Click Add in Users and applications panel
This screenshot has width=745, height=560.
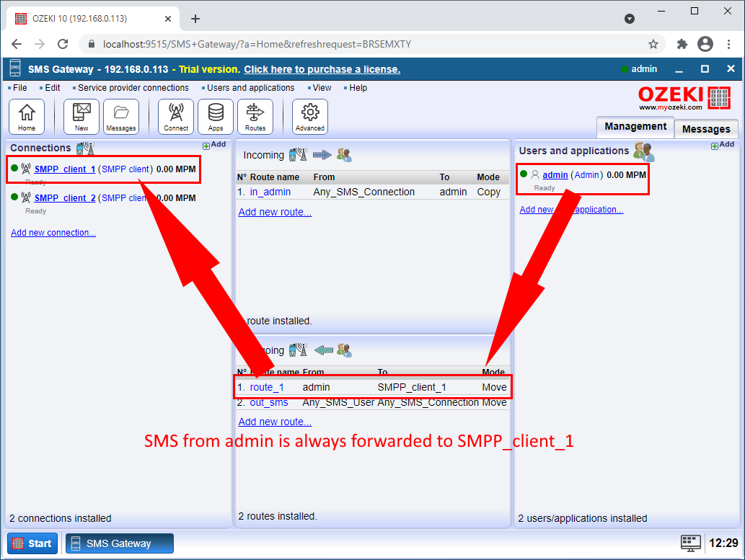pos(723,144)
